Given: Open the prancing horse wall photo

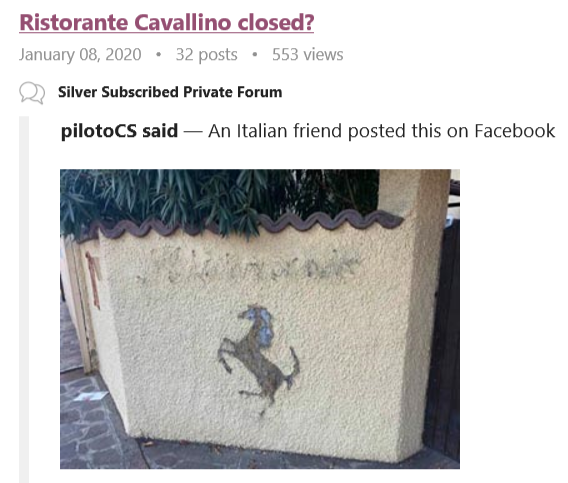Looking at the screenshot, I should coord(260,319).
